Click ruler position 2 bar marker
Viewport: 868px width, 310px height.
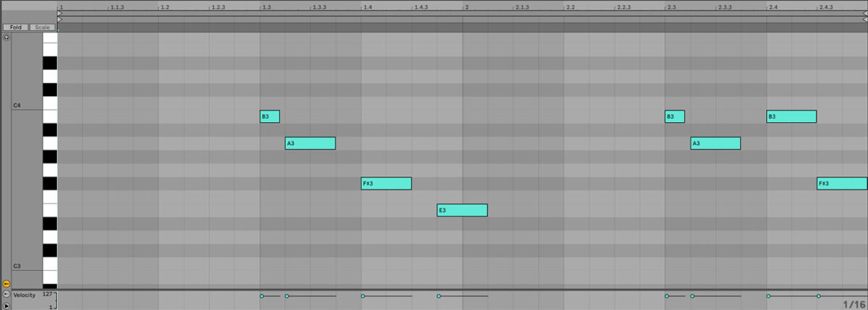point(467,7)
